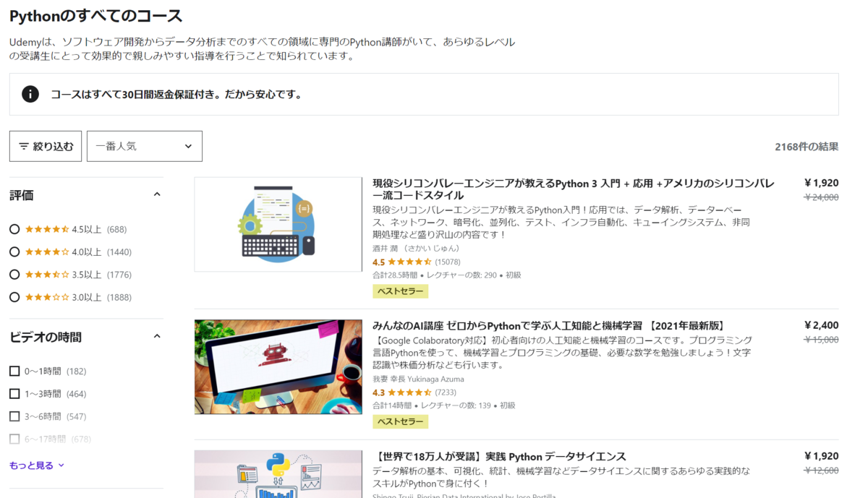Click the four-and-half stars icon in 評価 filter
This screenshot has width=868, height=498.
(47, 229)
